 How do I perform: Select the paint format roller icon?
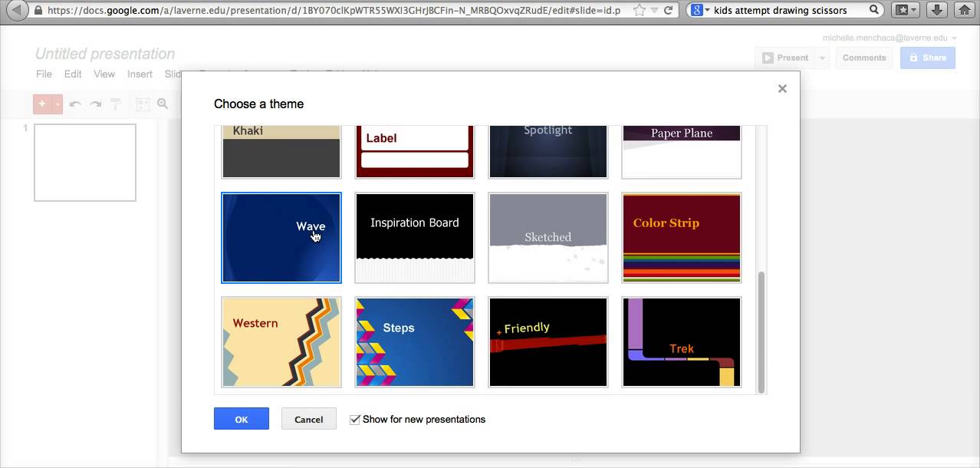pos(115,104)
